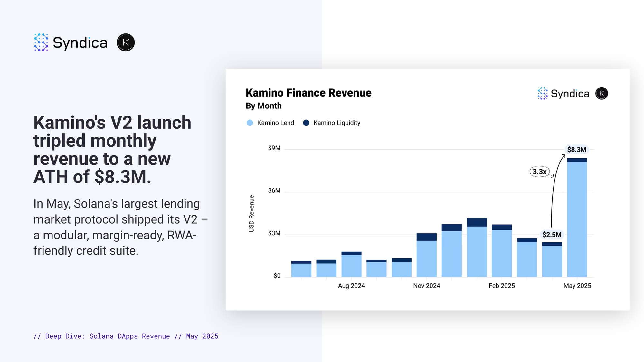Click the 'Feb 2025' x-axis label
Image resolution: width=644 pixels, height=362 pixels.
pos(502,286)
